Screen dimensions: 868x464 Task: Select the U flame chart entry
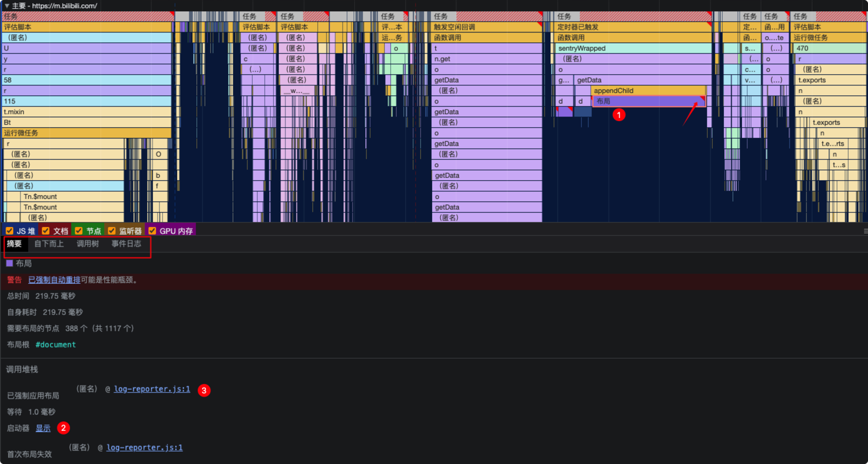click(86, 48)
